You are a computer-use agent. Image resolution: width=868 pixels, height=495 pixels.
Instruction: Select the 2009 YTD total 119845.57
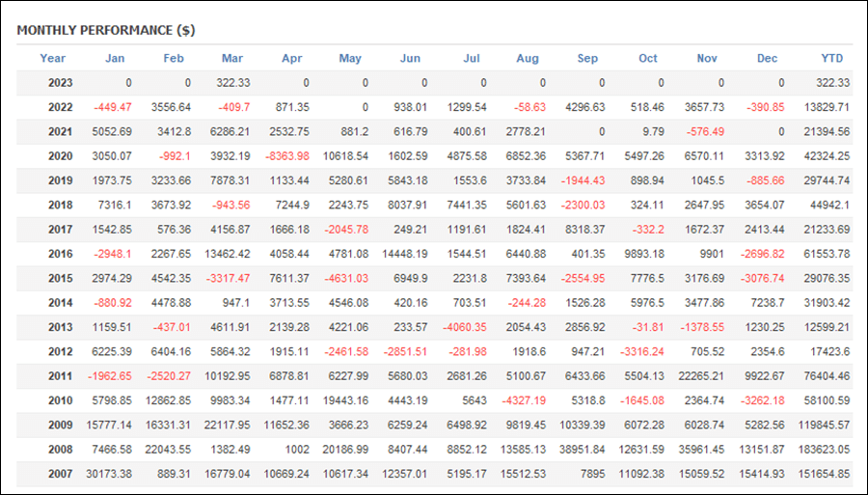[824, 426]
